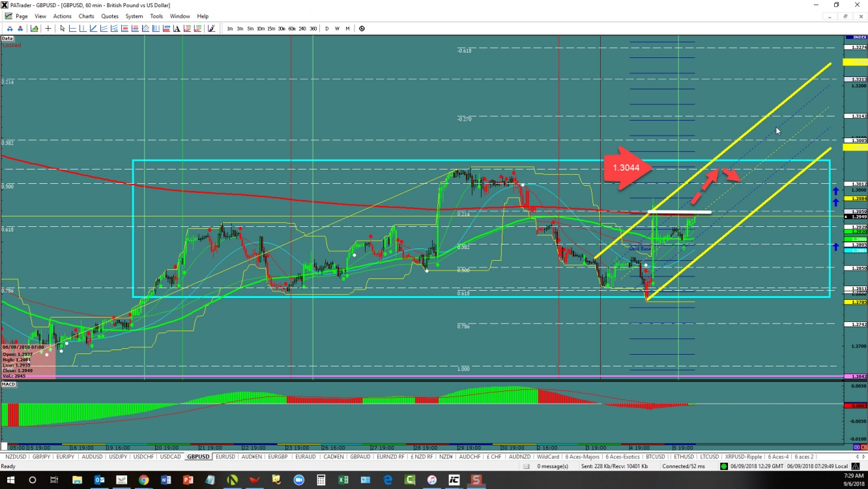This screenshot has height=489, width=868.
Task: Click the MACD panel label
Action: click(9, 385)
